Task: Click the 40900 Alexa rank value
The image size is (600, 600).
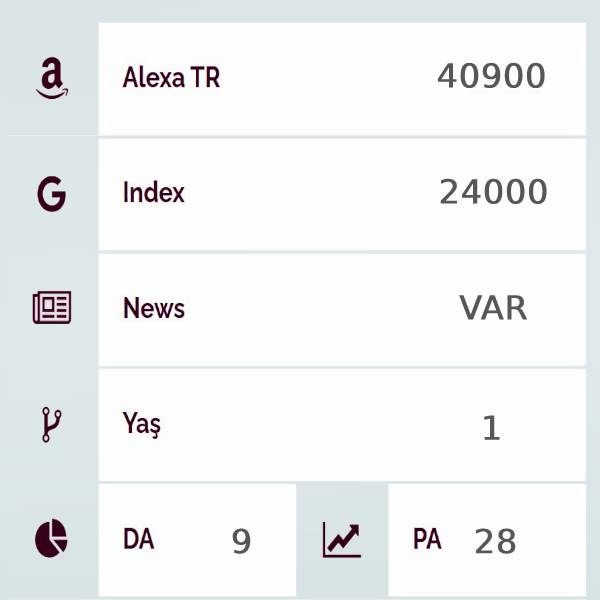Action: pyautogui.click(x=491, y=76)
